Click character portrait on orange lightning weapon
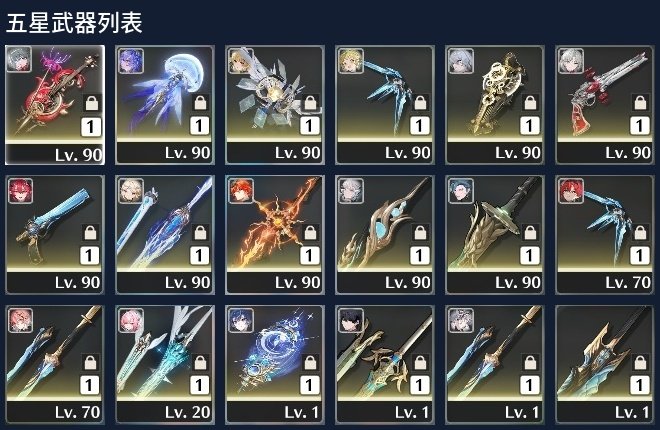660x430 pixels. tap(241, 191)
